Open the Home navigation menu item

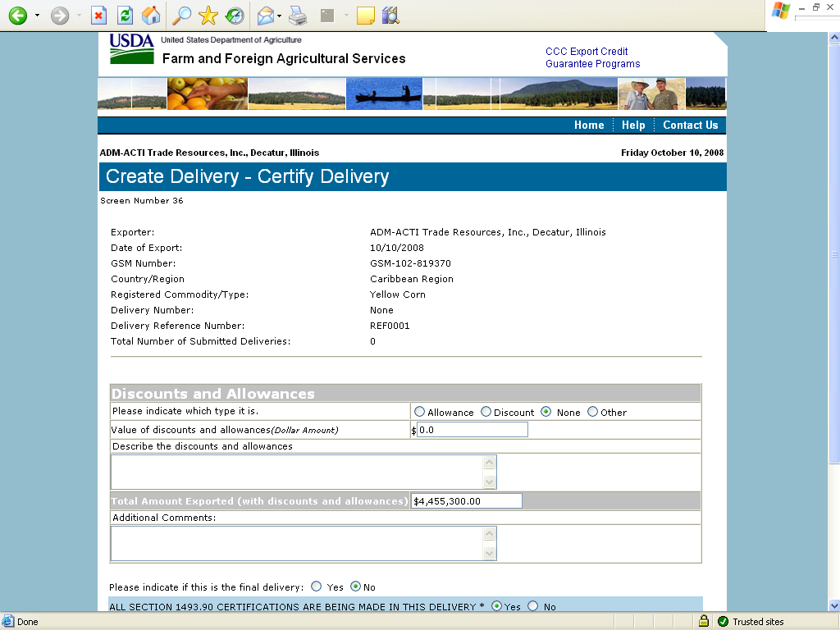589,126
